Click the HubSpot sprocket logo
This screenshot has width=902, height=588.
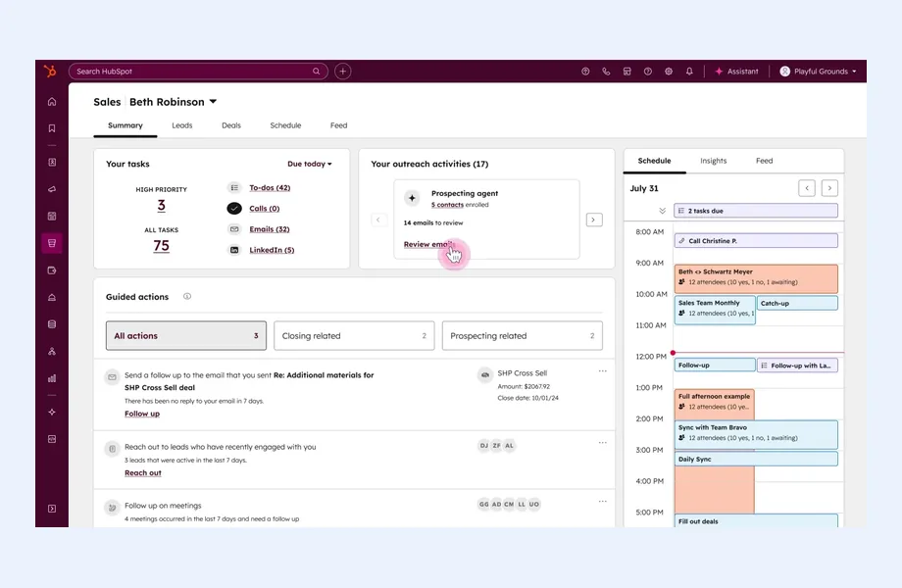click(x=51, y=72)
